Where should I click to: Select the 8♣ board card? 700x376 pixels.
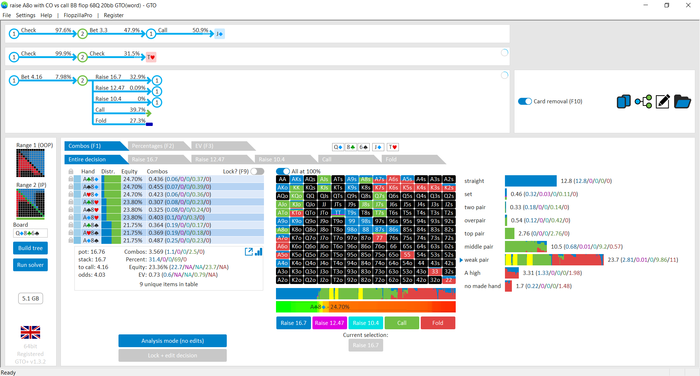click(x=351, y=147)
